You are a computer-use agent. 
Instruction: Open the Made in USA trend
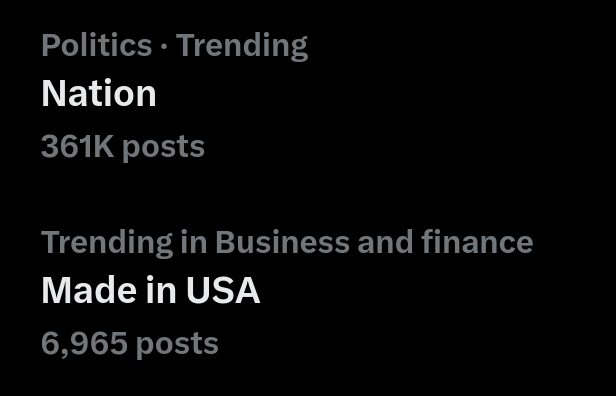pos(150,290)
